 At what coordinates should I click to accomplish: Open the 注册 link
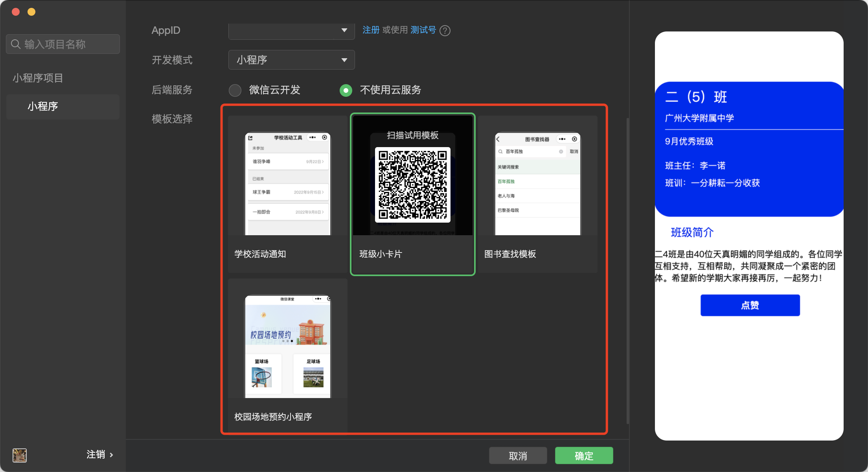(371, 30)
